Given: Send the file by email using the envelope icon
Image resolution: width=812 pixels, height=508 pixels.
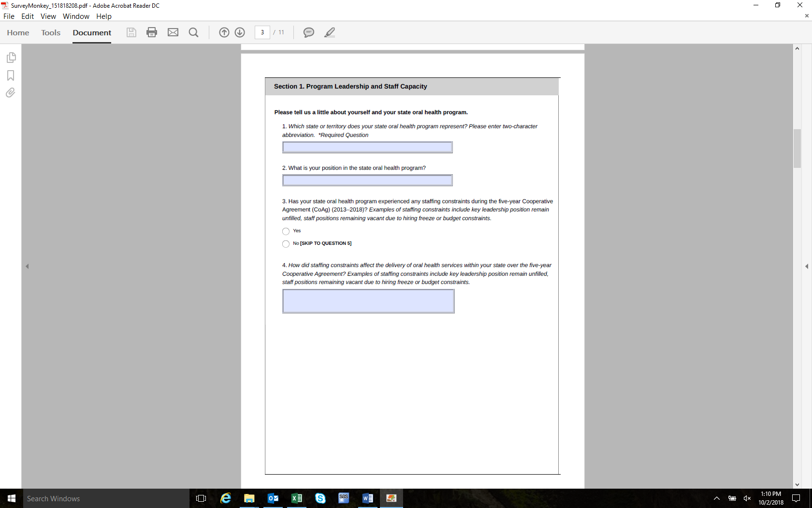Looking at the screenshot, I should tap(173, 32).
